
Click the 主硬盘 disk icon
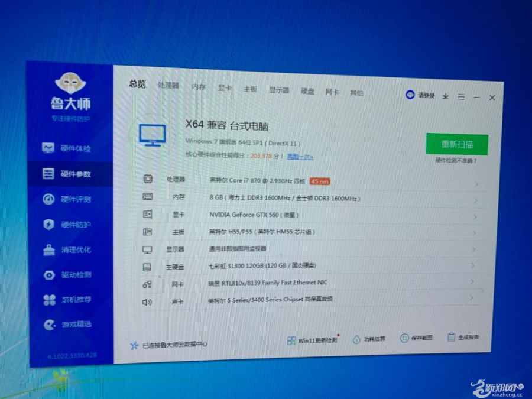click(x=147, y=267)
